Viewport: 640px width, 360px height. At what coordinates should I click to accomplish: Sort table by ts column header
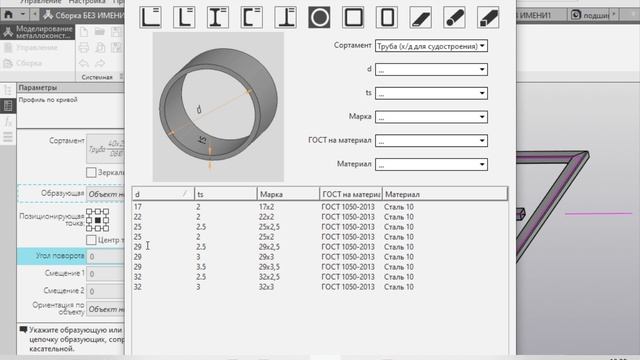(226, 194)
